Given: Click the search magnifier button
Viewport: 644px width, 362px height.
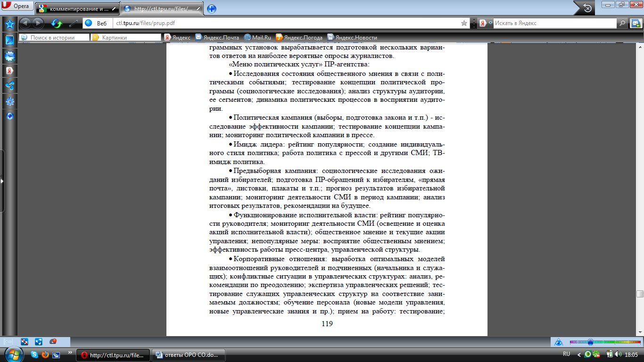Looking at the screenshot, I should [x=623, y=23].
